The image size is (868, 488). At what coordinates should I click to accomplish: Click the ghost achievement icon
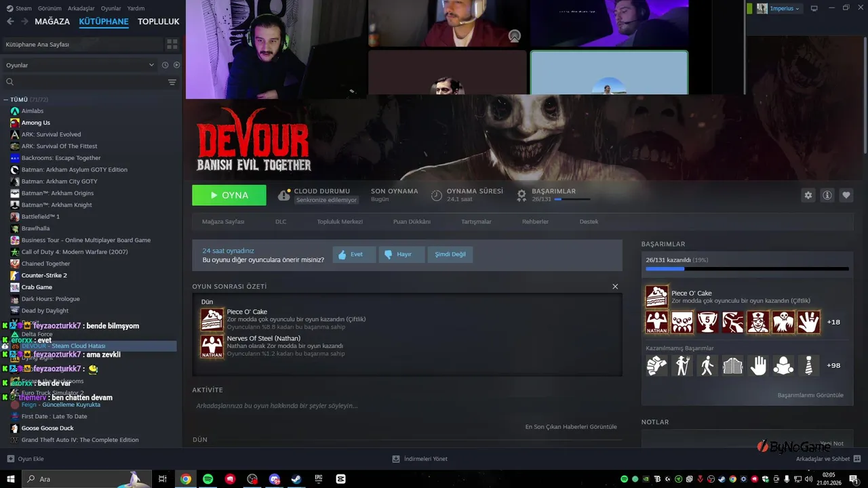point(783,322)
